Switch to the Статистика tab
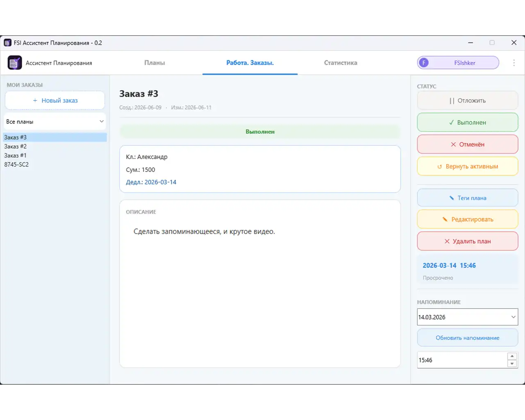 tap(340, 63)
